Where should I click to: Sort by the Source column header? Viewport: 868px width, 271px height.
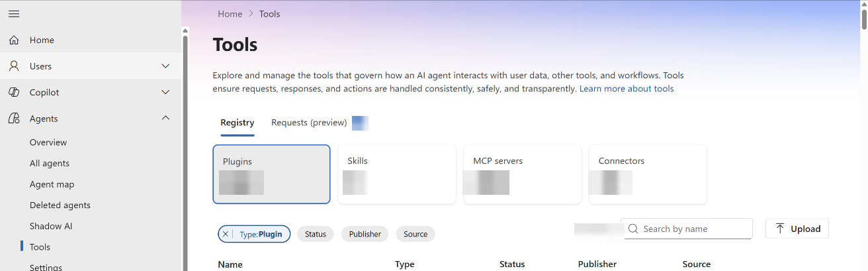(x=697, y=264)
